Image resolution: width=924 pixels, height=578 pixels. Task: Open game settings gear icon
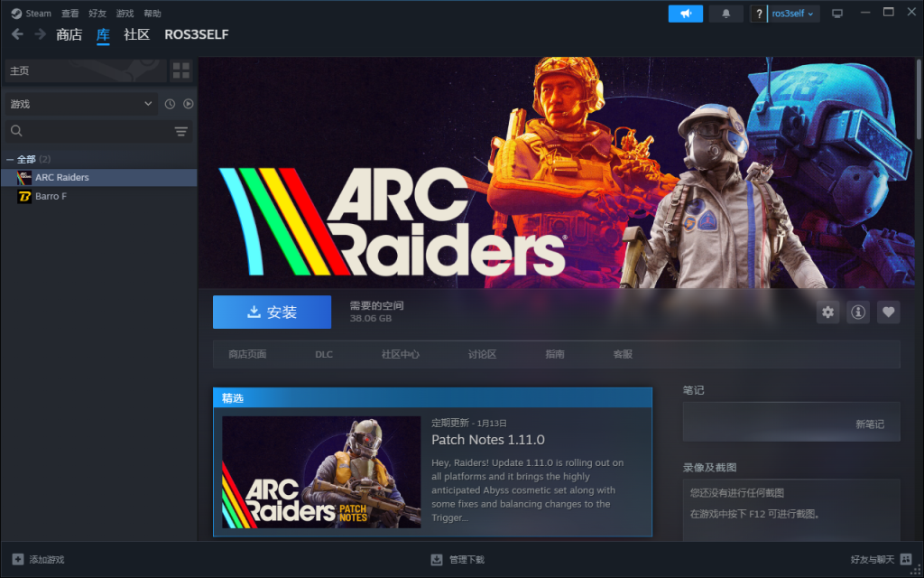tap(827, 312)
